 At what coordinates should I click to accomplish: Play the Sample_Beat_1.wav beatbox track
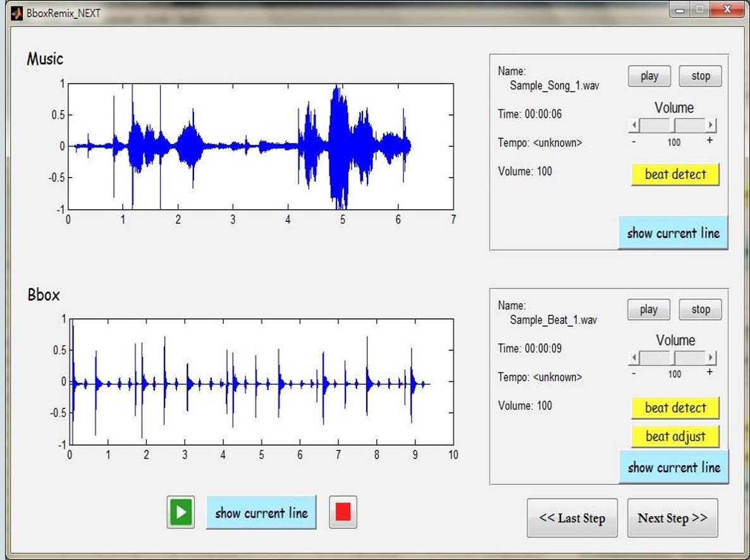648,310
